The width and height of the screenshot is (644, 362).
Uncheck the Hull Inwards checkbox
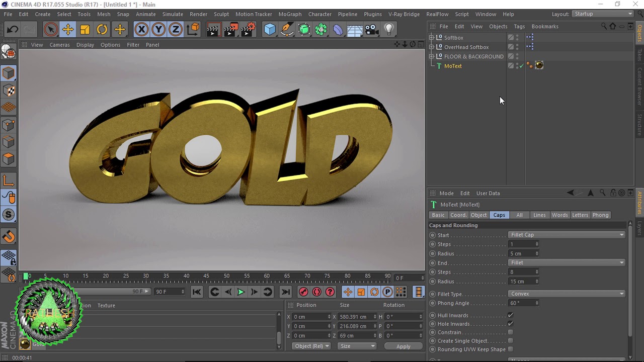511,315
